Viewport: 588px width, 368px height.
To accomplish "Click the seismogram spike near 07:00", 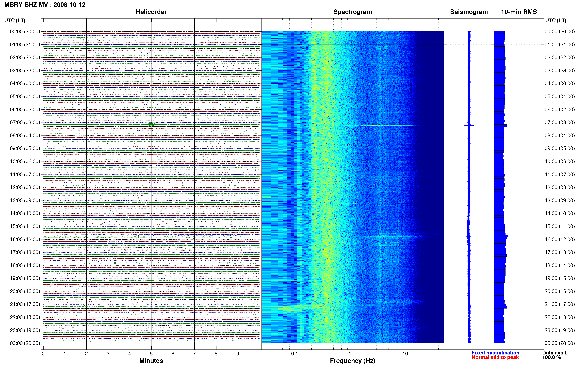I will tap(469, 126).
